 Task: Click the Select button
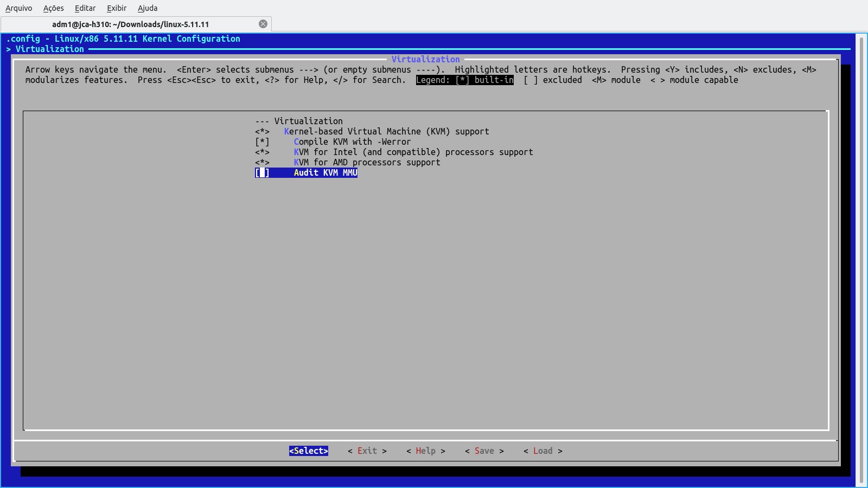[x=308, y=451]
